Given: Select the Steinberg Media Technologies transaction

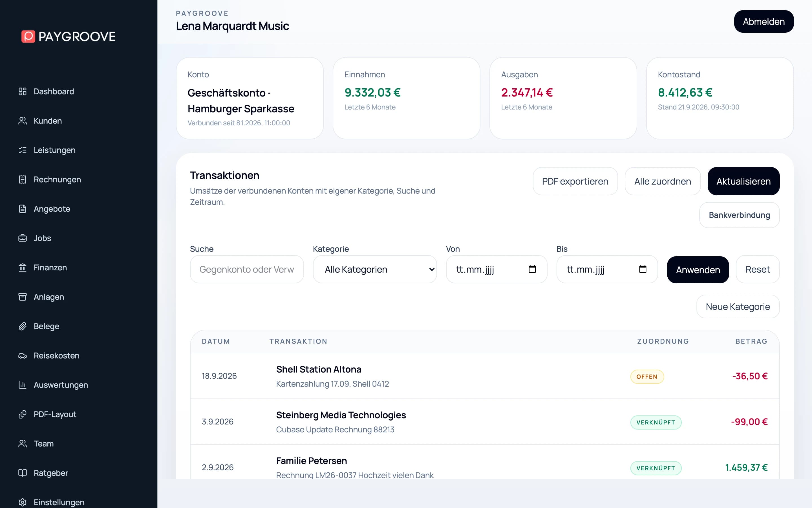Looking at the screenshot, I should click(x=484, y=422).
